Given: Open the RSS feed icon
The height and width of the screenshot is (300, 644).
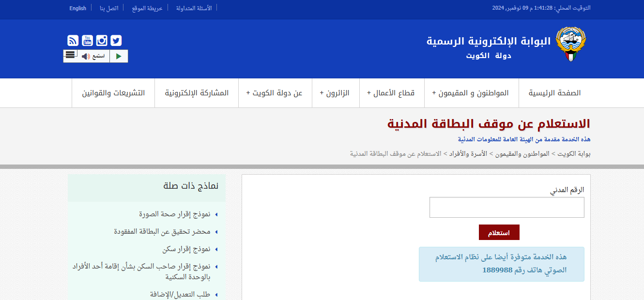Looking at the screenshot, I should coord(73,41).
